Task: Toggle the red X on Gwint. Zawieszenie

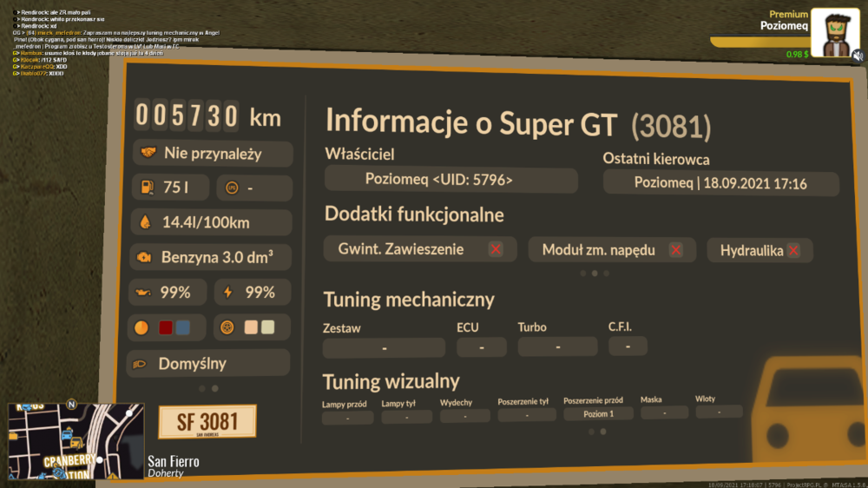Action: click(496, 249)
